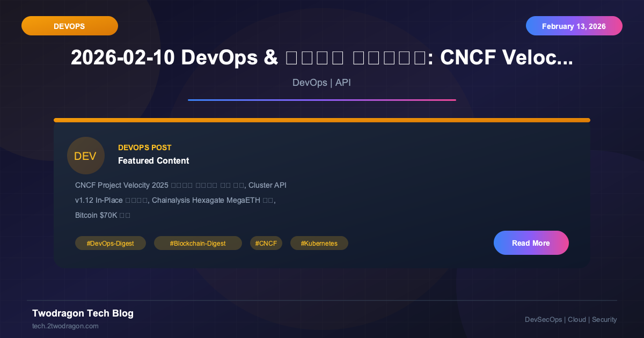644x338 pixels.
Task: Expand the truncated article title
Action: click(x=322, y=57)
